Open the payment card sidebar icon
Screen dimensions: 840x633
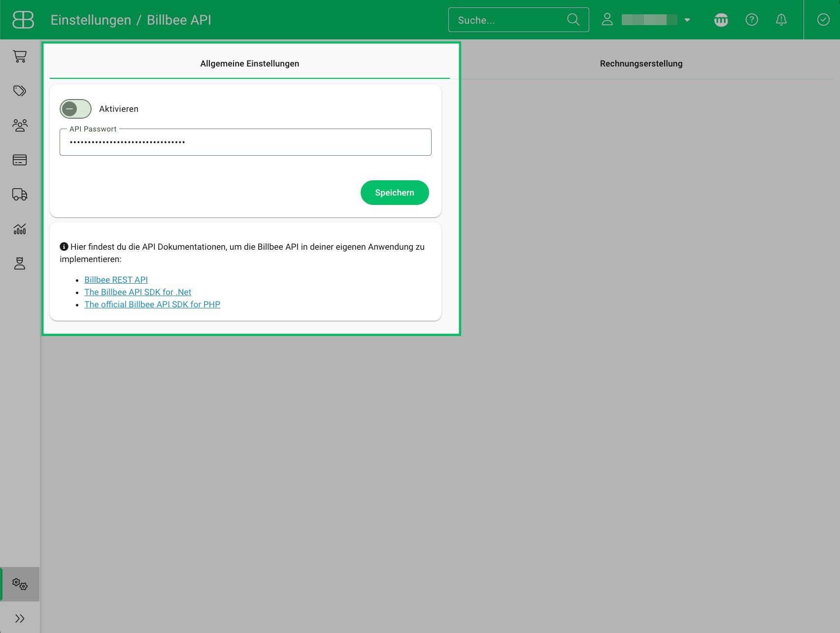20,160
